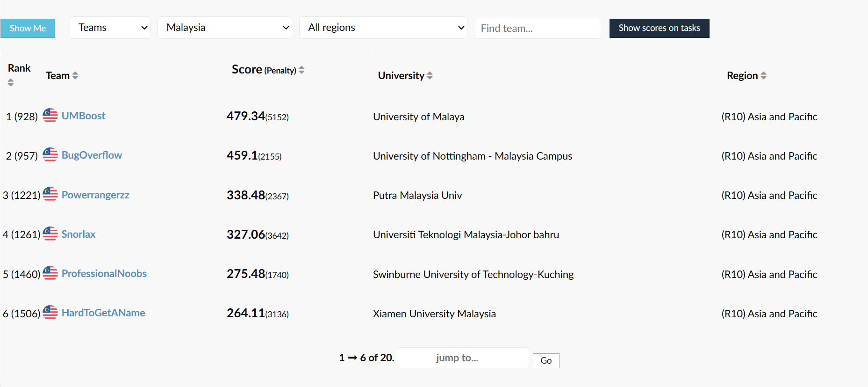The height and width of the screenshot is (387, 868).
Task: Click rank 3 (1221) cell
Action: [x=22, y=195]
